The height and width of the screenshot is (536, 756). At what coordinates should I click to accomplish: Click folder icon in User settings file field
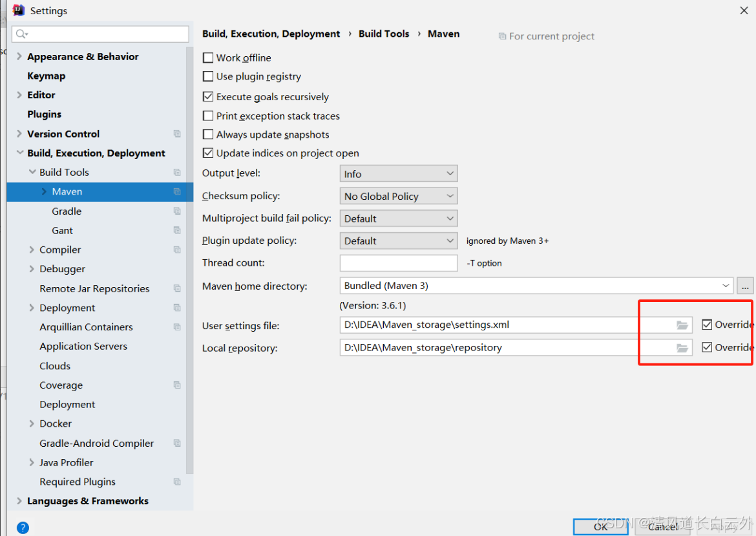tap(682, 325)
